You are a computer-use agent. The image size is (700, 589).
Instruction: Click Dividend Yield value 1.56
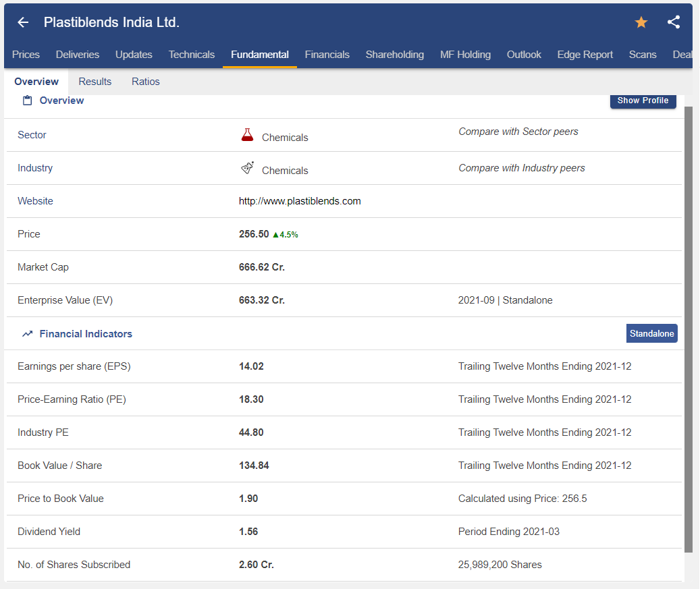pos(248,532)
